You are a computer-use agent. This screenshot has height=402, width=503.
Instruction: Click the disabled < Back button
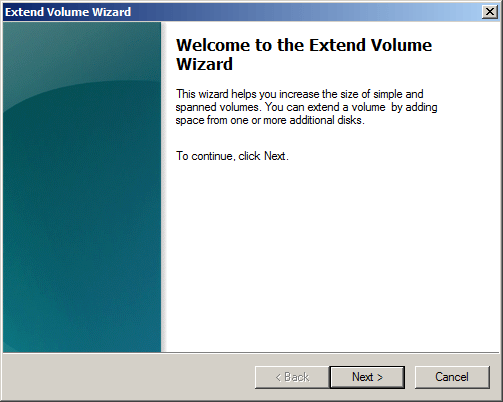(292, 377)
